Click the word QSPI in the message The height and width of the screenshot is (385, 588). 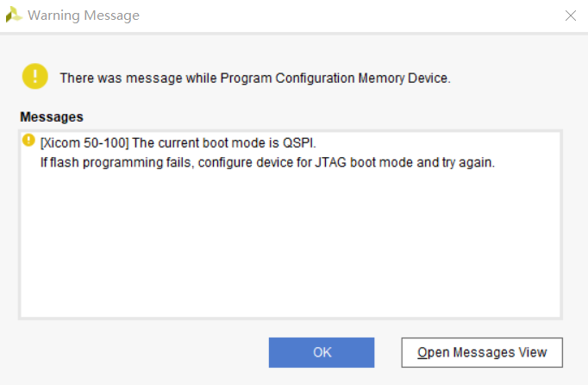pyautogui.click(x=299, y=143)
